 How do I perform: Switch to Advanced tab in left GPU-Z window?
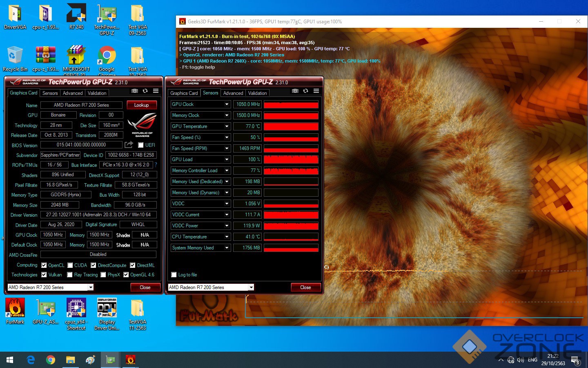pos(73,93)
